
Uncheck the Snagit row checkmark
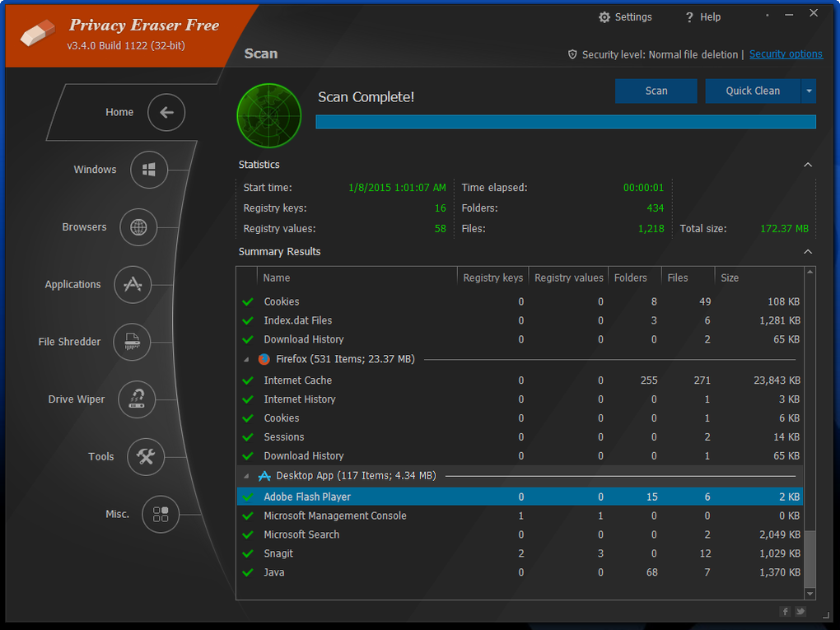(x=247, y=553)
